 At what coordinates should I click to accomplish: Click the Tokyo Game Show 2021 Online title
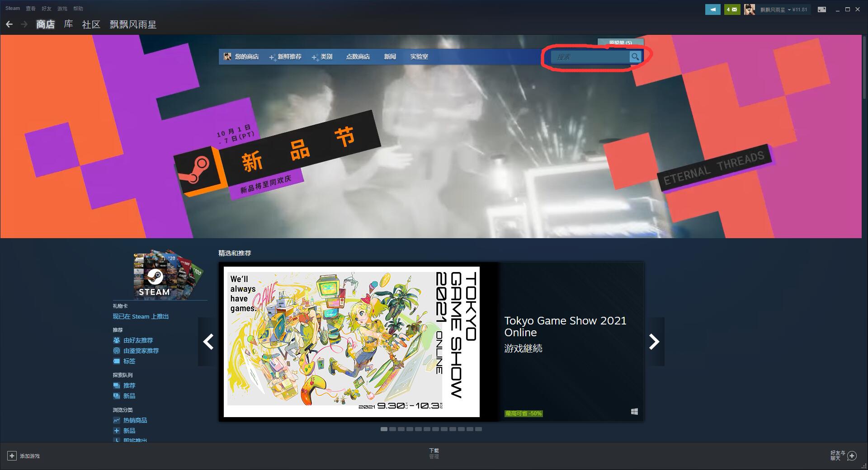565,326
